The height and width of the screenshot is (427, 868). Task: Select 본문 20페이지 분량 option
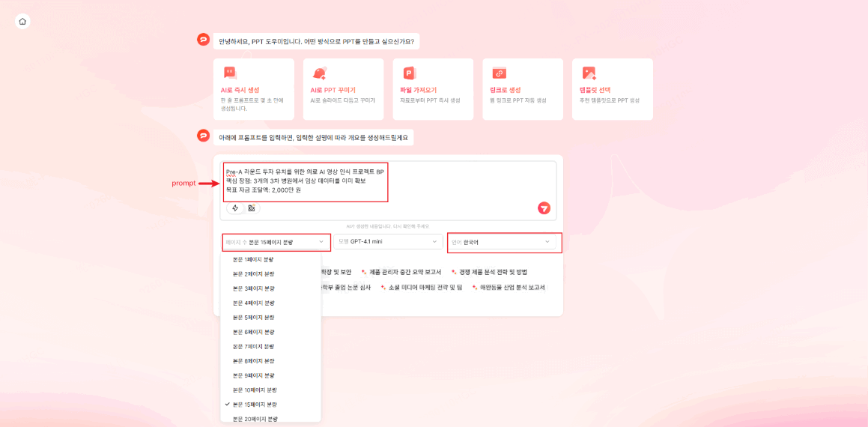[270, 419]
